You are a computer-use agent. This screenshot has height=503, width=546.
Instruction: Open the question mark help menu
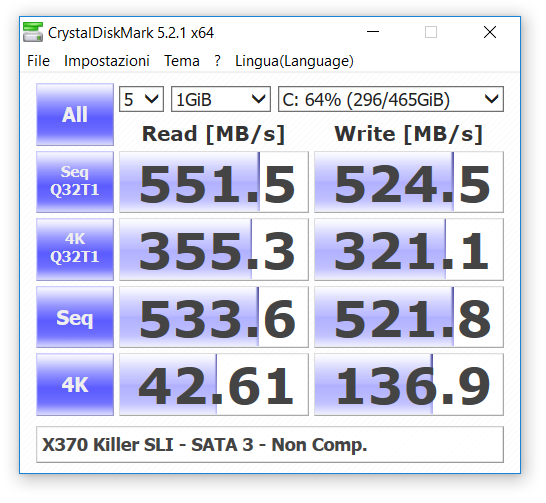[218, 61]
